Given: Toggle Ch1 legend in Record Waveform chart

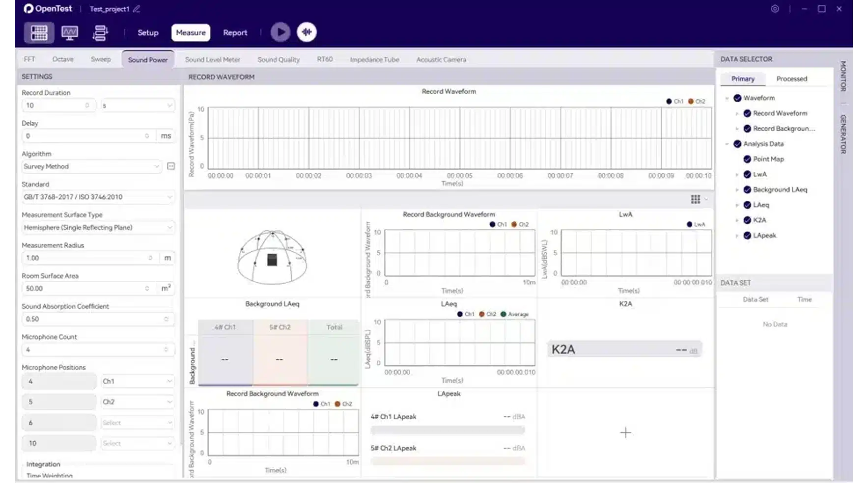Looking at the screenshot, I should 675,102.
